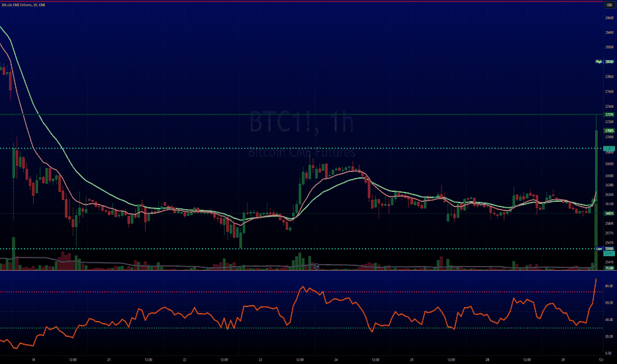Click the small circular event marker above time axis
The height and width of the screenshot is (364, 617).
pyautogui.click(x=316, y=267)
